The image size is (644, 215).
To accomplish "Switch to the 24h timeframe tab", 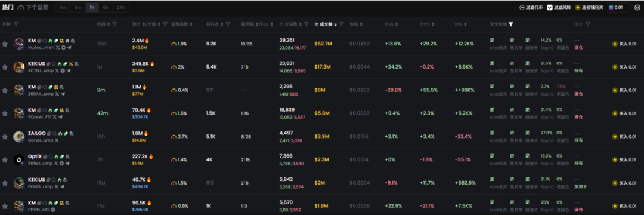I will point(120,7).
